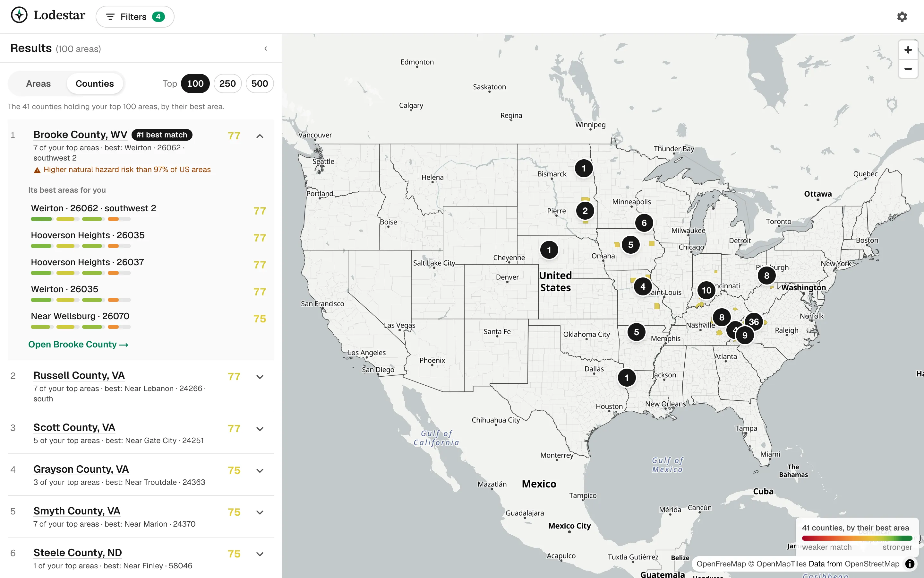Image resolution: width=924 pixels, height=578 pixels.
Task: Open Brooke County, WV title link
Action: [x=80, y=135]
